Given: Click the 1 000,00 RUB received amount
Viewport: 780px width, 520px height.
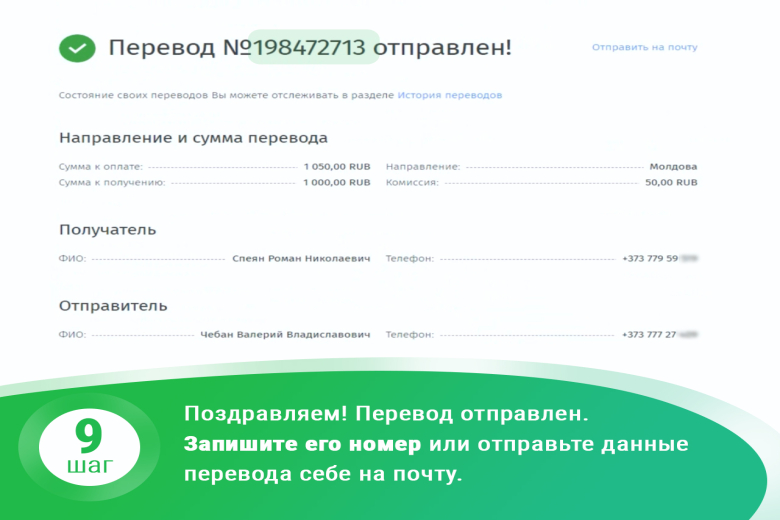Looking at the screenshot, I should point(337,183).
